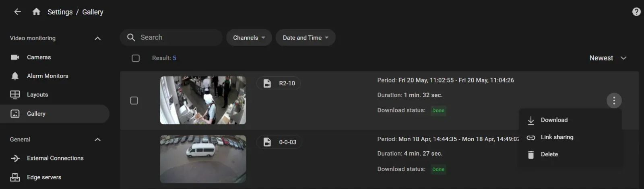Click into the Search field

[171, 37]
